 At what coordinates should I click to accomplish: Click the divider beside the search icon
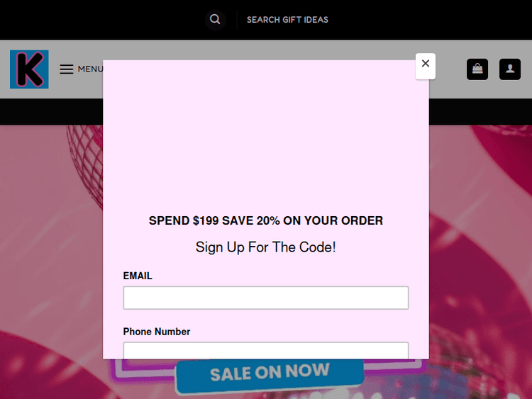[236, 20]
